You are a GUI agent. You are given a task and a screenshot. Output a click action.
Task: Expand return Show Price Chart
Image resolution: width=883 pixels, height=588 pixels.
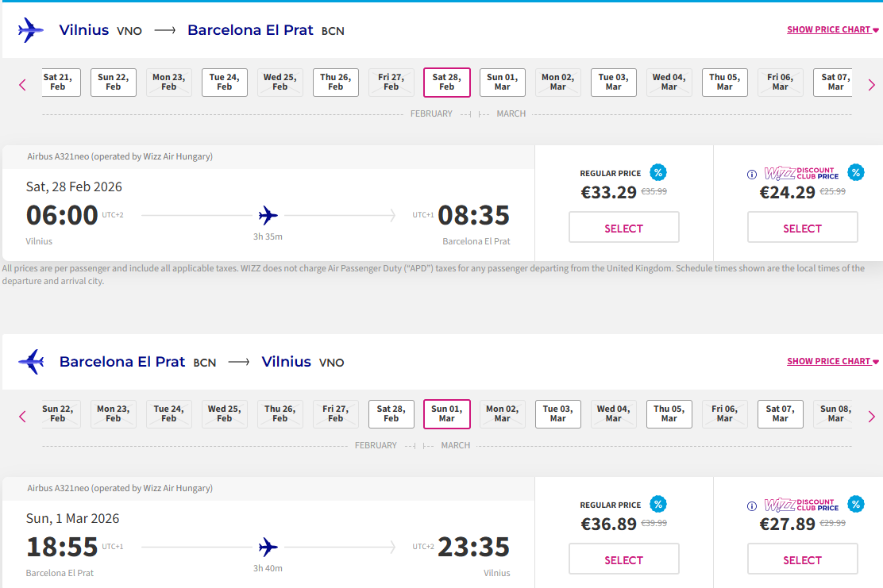click(x=832, y=362)
